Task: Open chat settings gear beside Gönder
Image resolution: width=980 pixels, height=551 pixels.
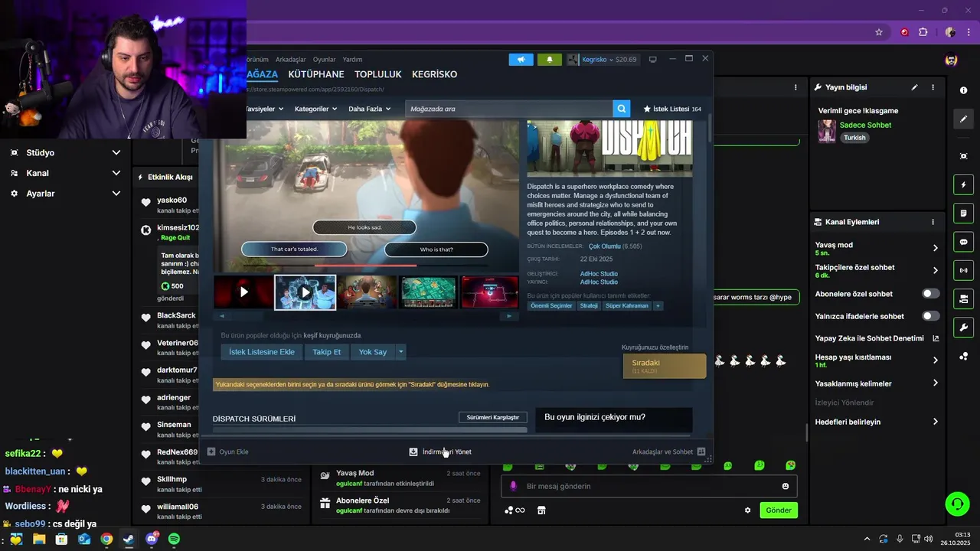Action: (748, 510)
